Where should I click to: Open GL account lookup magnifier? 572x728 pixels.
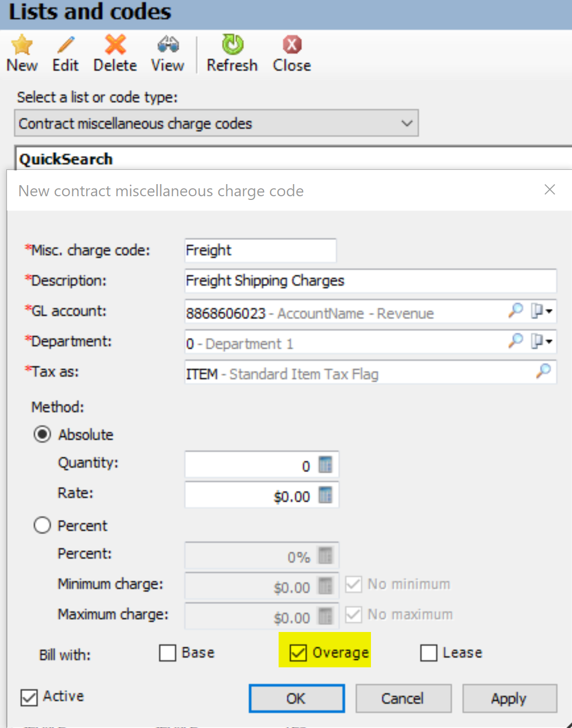[x=516, y=311]
